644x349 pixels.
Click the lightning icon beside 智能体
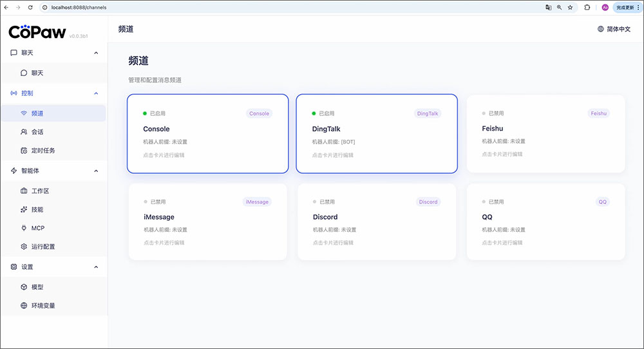coord(14,171)
